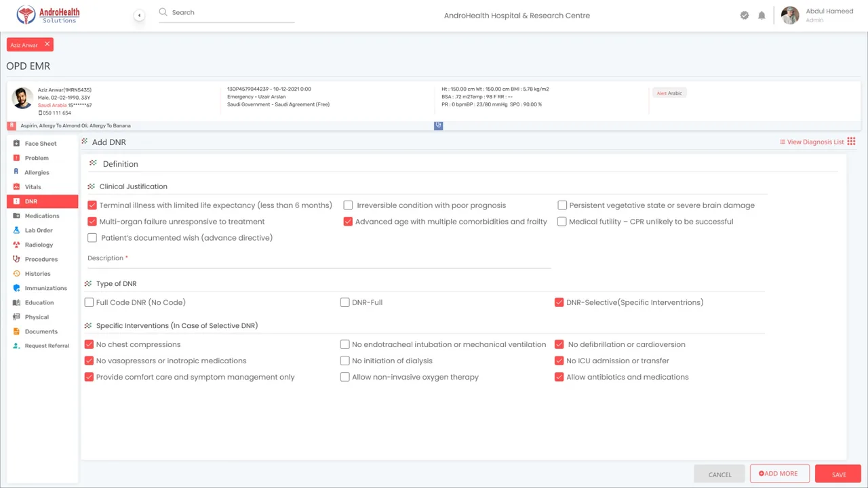Open the notifications bell
Image resolution: width=868 pixels, height=488 pixels.
762,15
